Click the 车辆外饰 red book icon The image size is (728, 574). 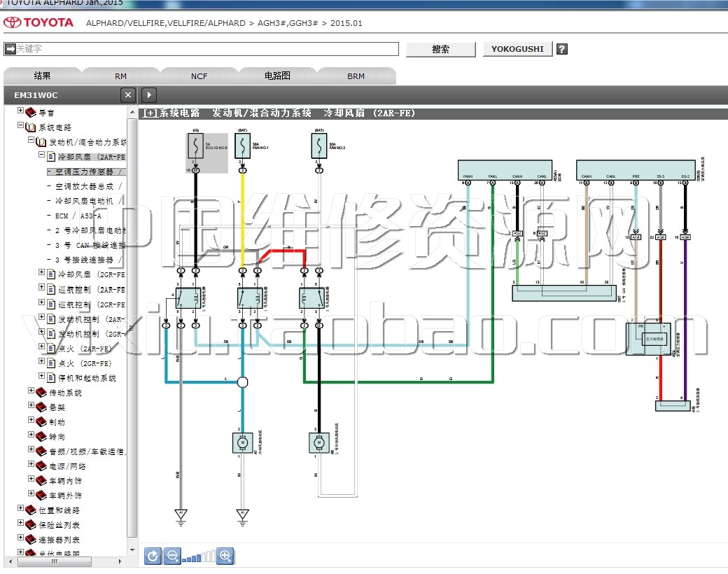(x=41, y=496)
